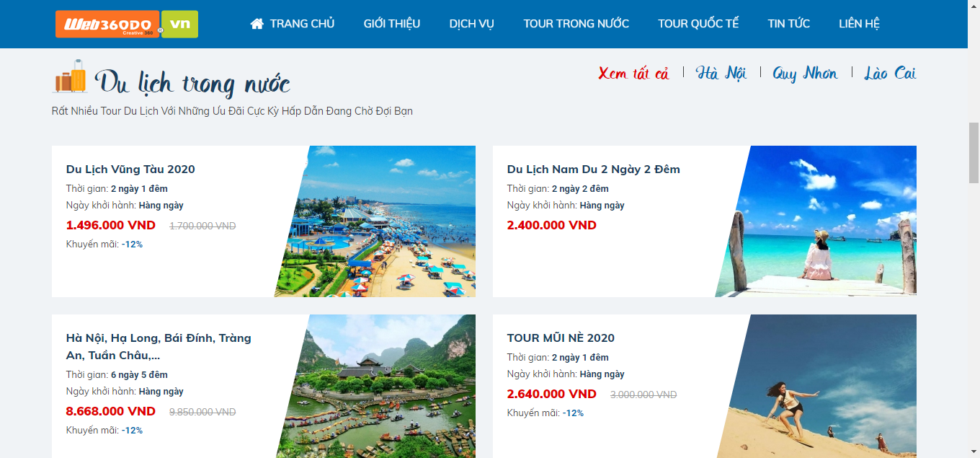This screenshot has width=980, height=458.
Task: Click the Web360do.vn logo
Action: 127,24
